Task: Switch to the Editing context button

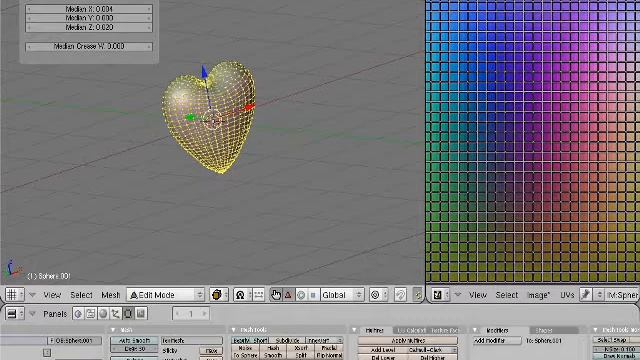Action: pyautogui.click(x=128, y=313)
